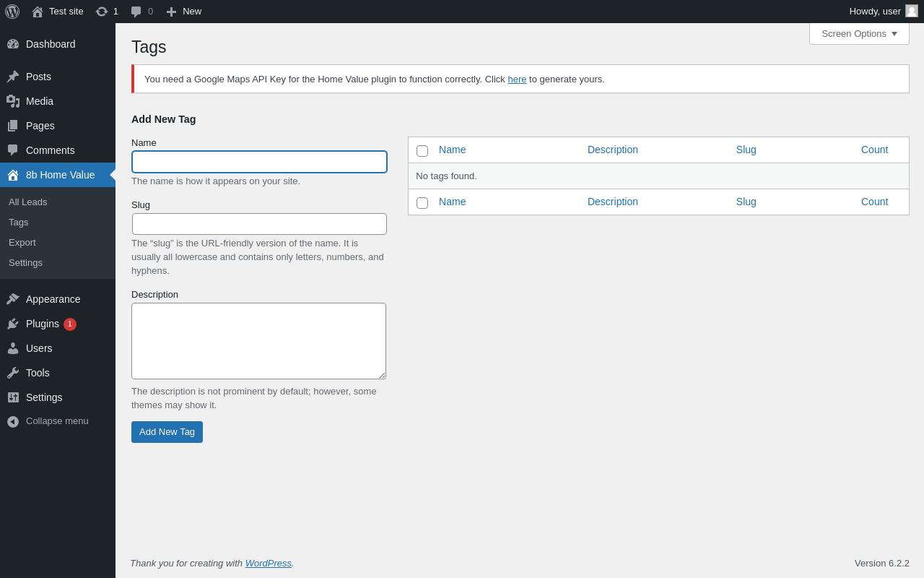Focus the Description textarea
This screenshot has width=924, height=578.
click(258, 341)
